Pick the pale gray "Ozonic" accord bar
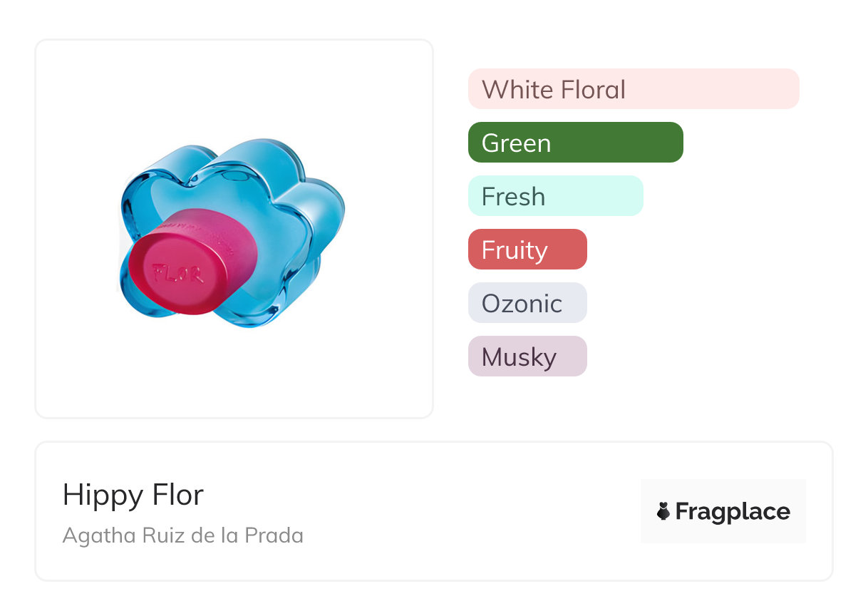The width and height of the screenshot is (868, 616). 527,303
